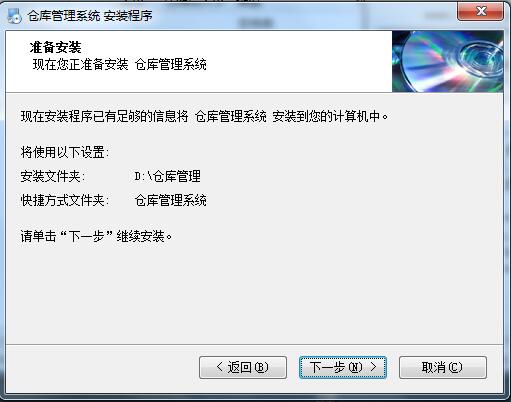The width and height of the screenshot is (511, 402).
Task: Cancel setup via 取消(C) button
Action: pos(443,367)
